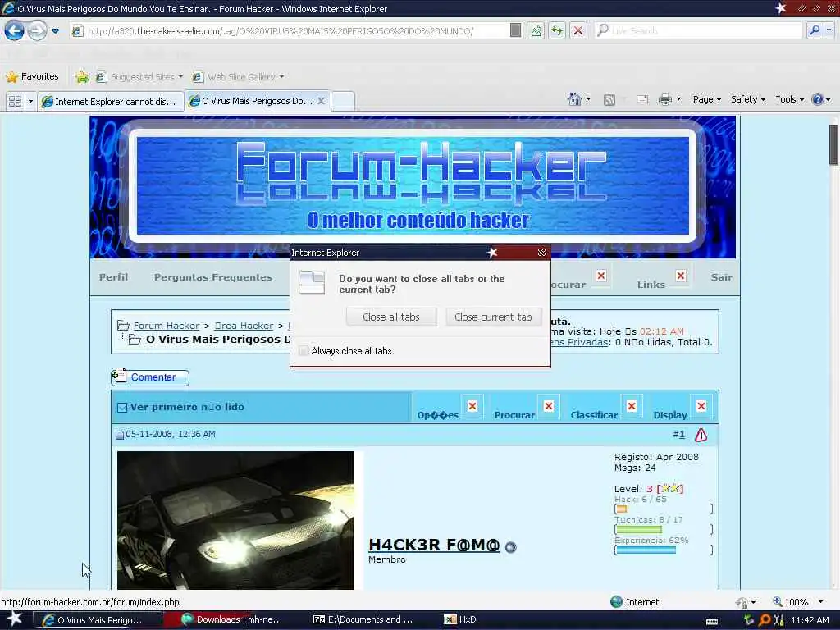The height and width of the screenshot is (630, 840).
Task: Click the RSS Feeds toolbar icon
Action: tap(609, 99)
